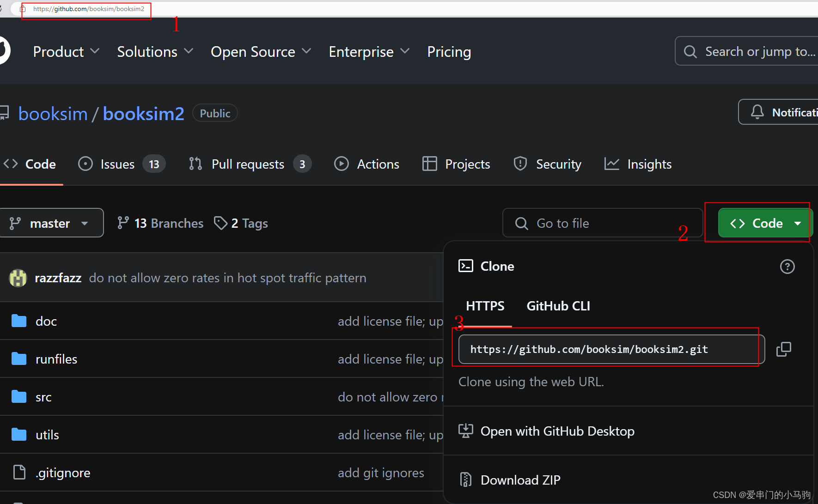Expand the Product menu

(66, 52)
